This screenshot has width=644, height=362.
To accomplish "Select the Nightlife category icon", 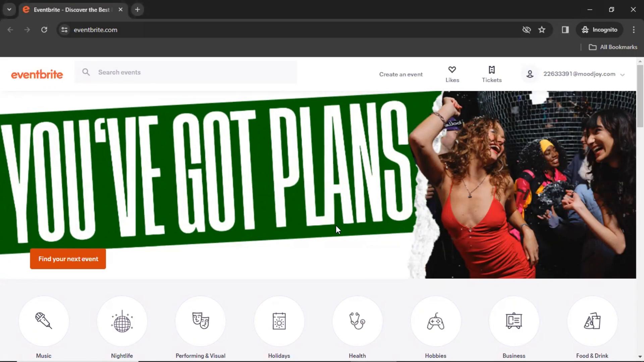I will coord(122,321).
